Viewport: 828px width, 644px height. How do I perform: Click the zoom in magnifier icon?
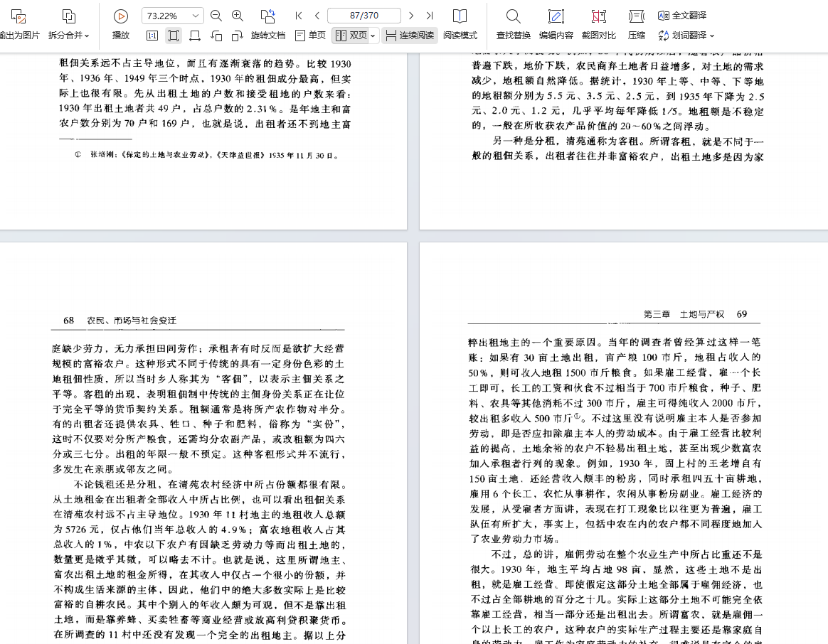pos(238,16)
